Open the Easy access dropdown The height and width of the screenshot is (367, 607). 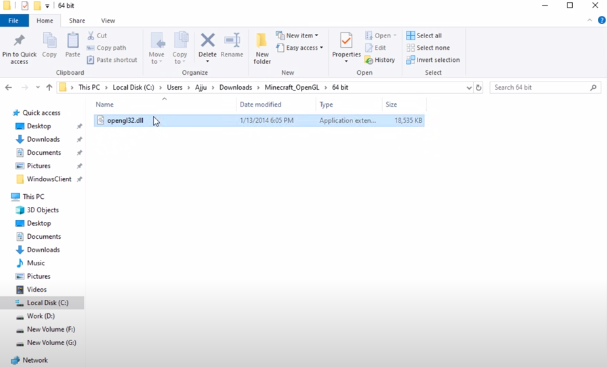(x=300, y=48)
